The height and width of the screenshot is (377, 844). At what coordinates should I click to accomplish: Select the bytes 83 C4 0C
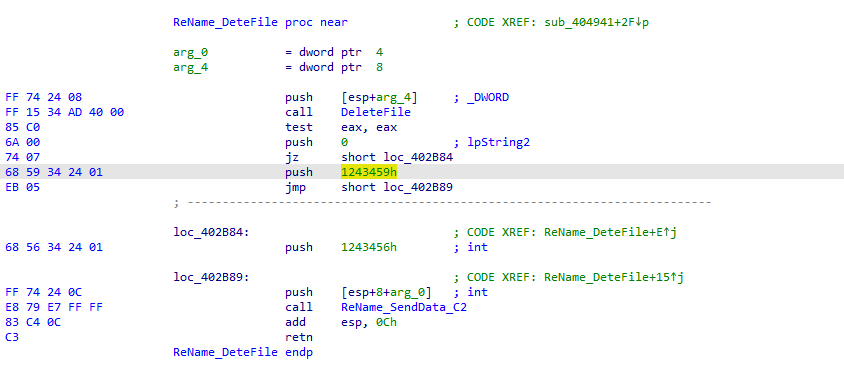(33, 322)
